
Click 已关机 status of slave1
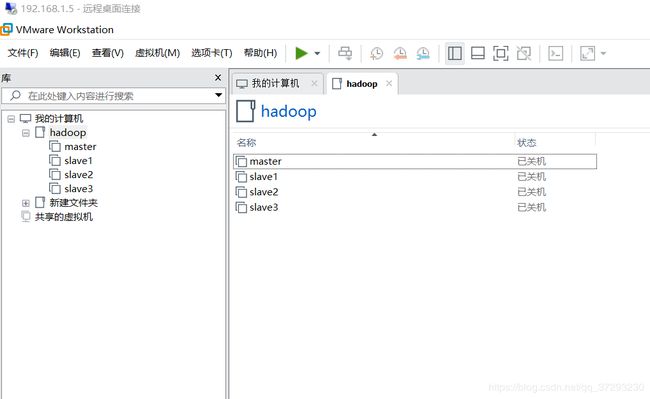pos(531,177)
